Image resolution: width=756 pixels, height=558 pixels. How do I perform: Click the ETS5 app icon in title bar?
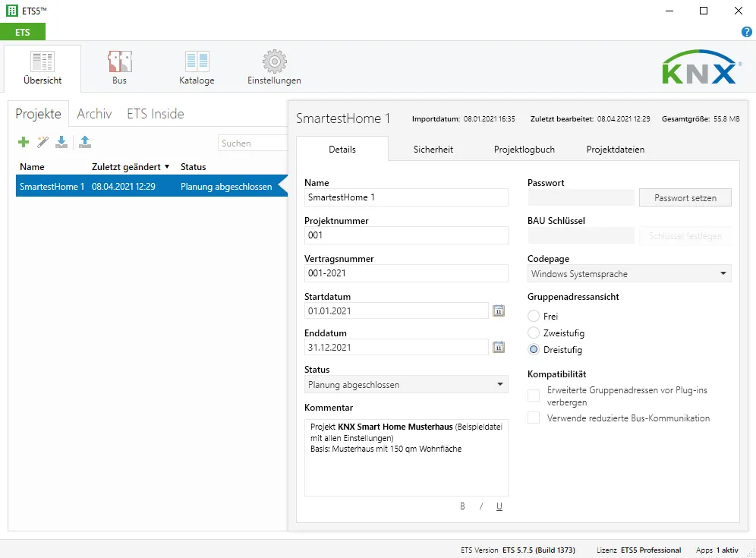point(11,11)
